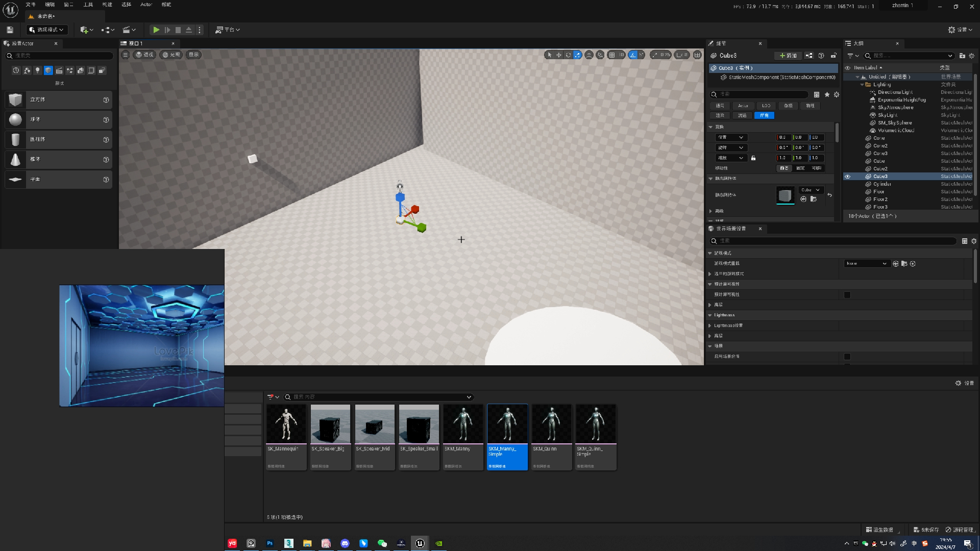This screenshot has height=551, width=980.
Task: Select the Actor filter tab in Details
Action: (743, 106)
